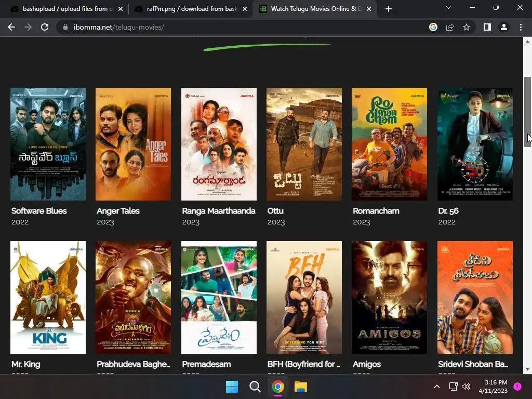This screenshot has height=399, width=532.
Task: Open Software Blues movie poster
Action: 48,144
